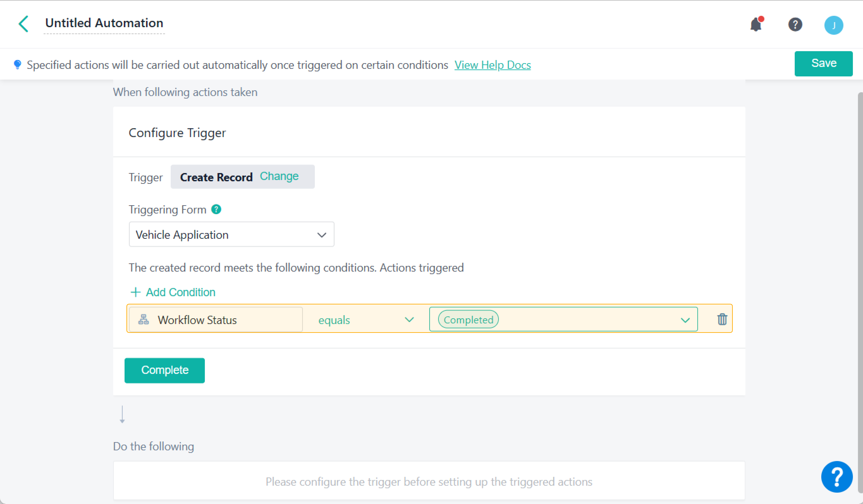Open the notifications bell
Image resolution: width=863 pixels, height=504 pixels.
(756, 25)
